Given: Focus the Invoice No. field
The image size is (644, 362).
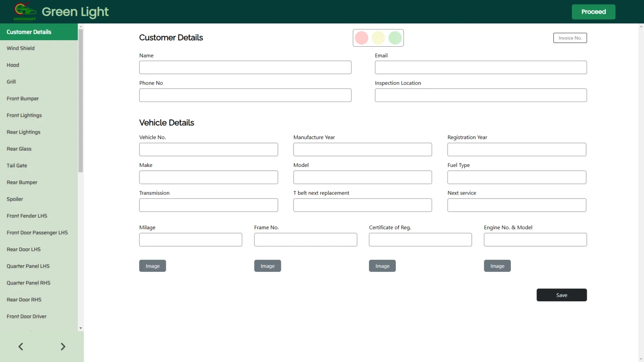Looking at the screenshot, I should coord(570,38).
